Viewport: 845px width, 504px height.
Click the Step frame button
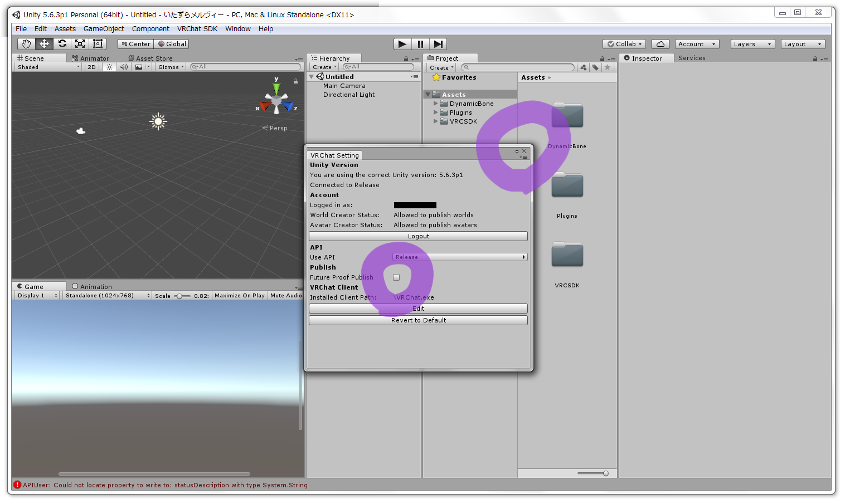[438, 44]
